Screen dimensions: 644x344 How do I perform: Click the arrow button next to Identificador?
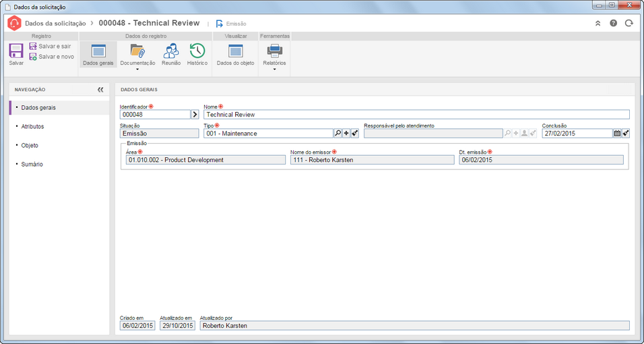pos(195,115)
